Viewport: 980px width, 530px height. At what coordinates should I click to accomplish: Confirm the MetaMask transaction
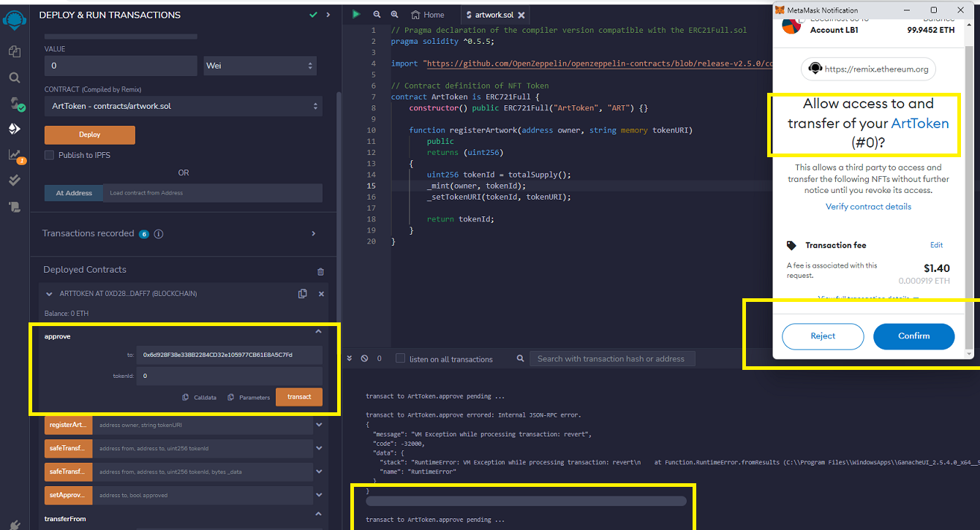(914, 336)
